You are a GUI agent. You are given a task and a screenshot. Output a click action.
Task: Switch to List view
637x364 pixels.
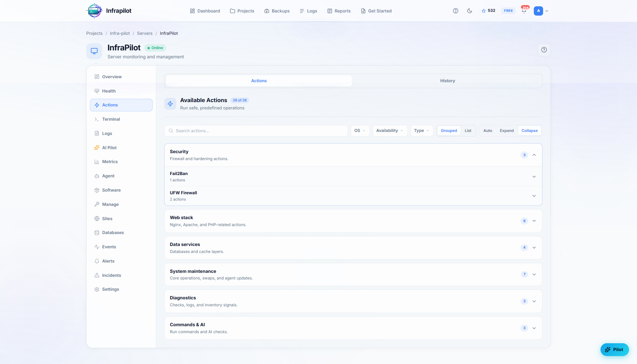point(468,131)
